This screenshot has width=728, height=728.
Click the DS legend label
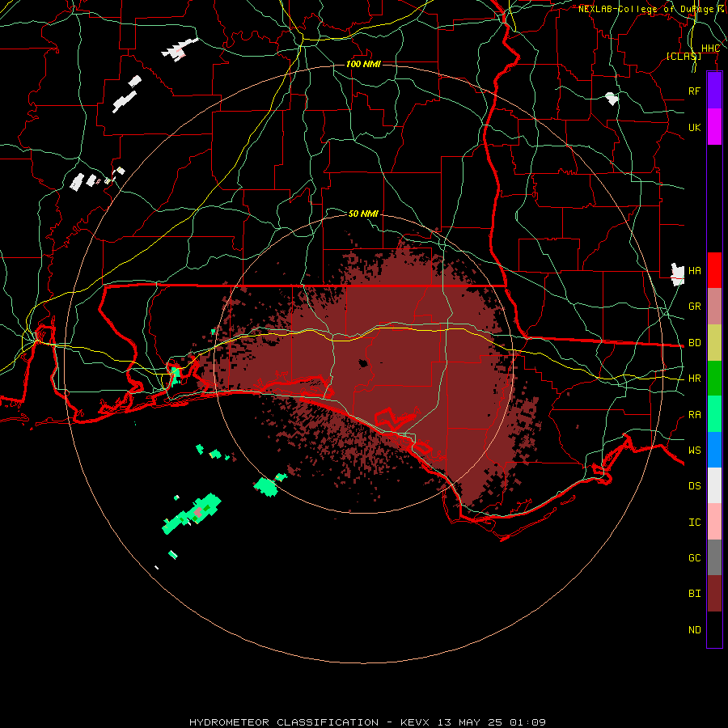pyautogui.click(x=694, y=486)
